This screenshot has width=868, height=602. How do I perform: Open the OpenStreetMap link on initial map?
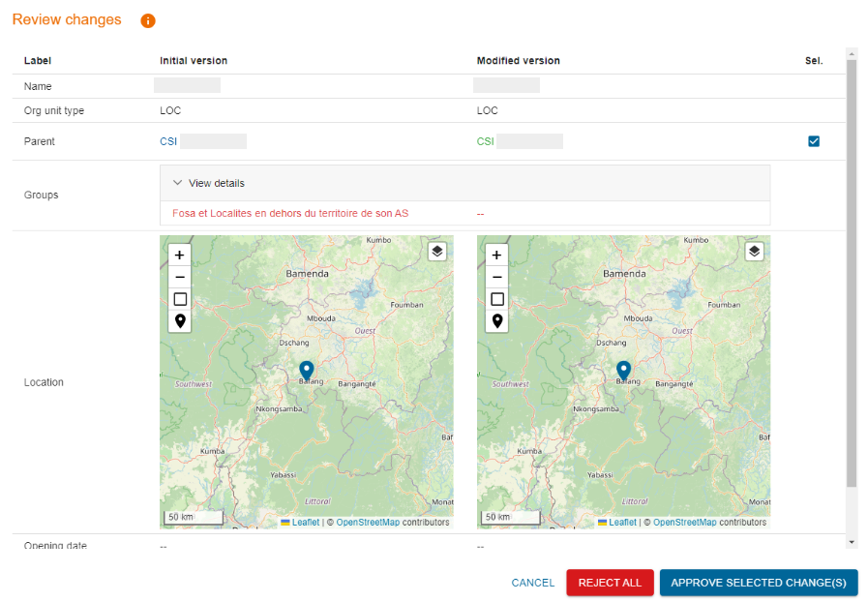coord(368,523)
